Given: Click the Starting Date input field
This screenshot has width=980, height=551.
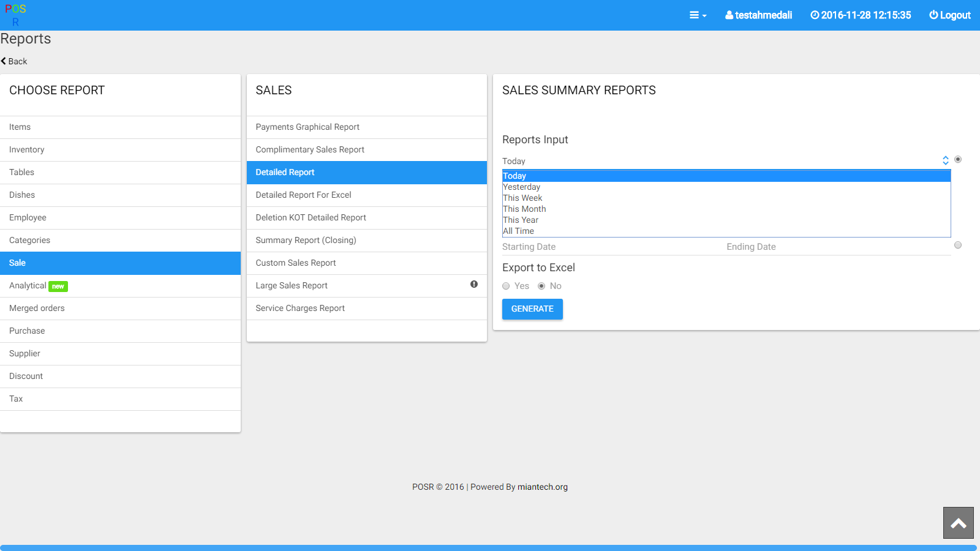Looking at the screenshot, I should (612, 247).
